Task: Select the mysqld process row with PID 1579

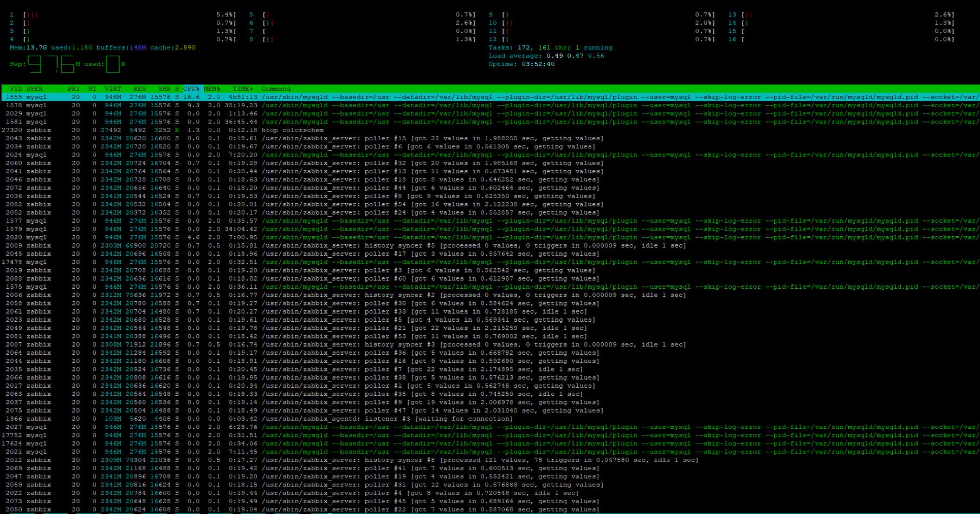Action: point(490,229)
